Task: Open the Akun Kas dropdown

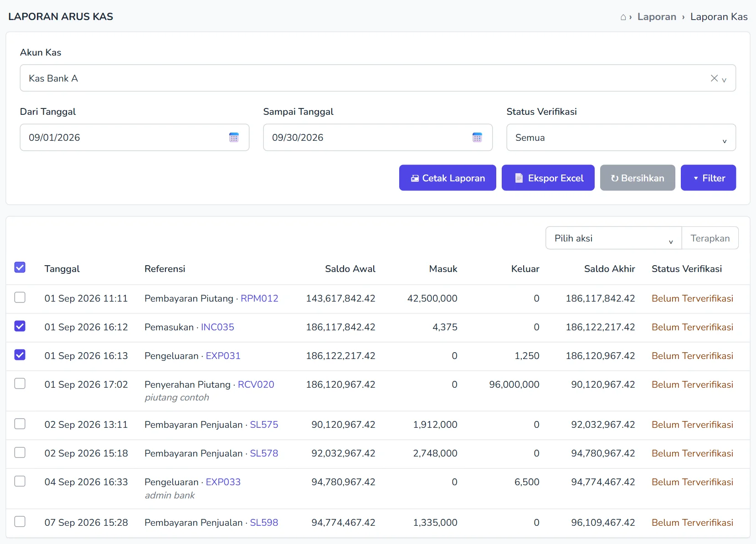Action: click(378, 78)
